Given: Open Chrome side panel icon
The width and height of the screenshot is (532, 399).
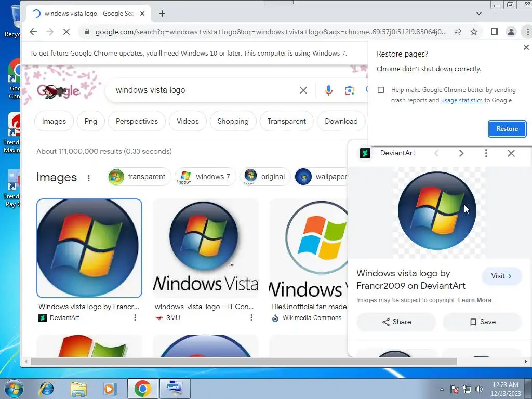Looking at the screenshot, I should [495, 32].
